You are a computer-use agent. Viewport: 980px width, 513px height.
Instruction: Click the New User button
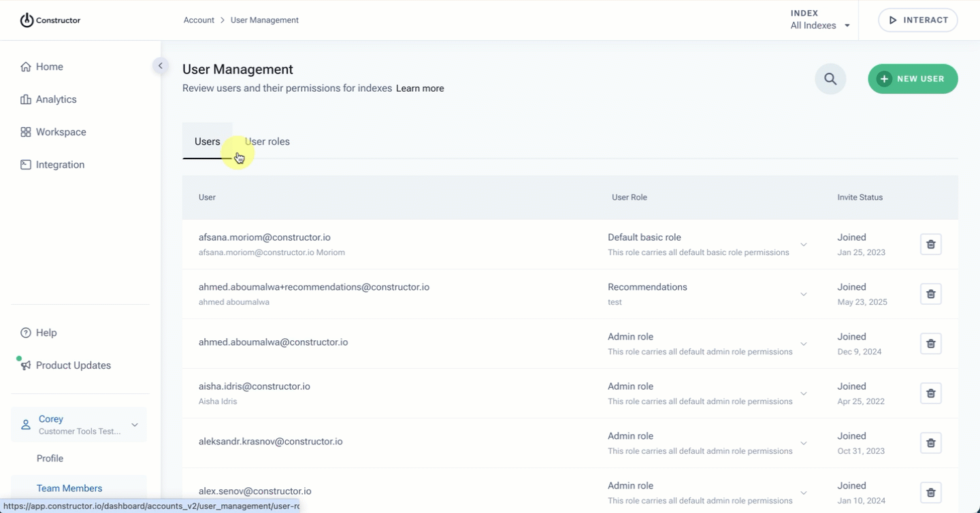click(913, 79)
